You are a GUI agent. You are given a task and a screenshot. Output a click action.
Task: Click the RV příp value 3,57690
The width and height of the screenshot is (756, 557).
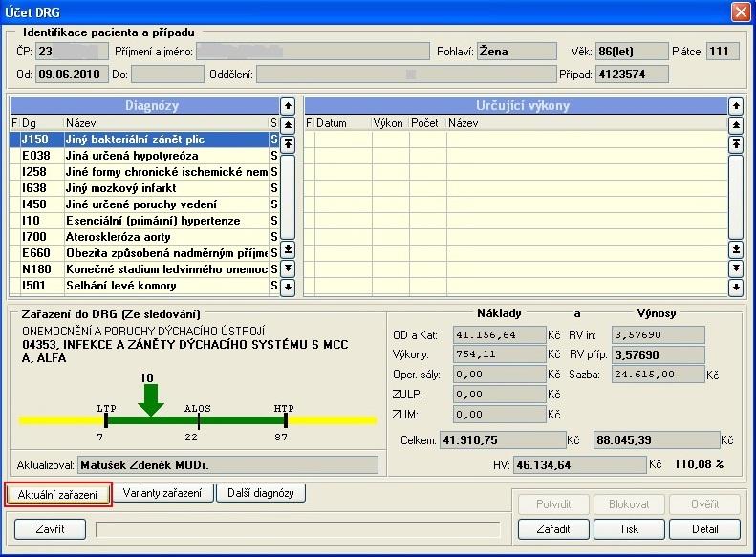(659, 355)
